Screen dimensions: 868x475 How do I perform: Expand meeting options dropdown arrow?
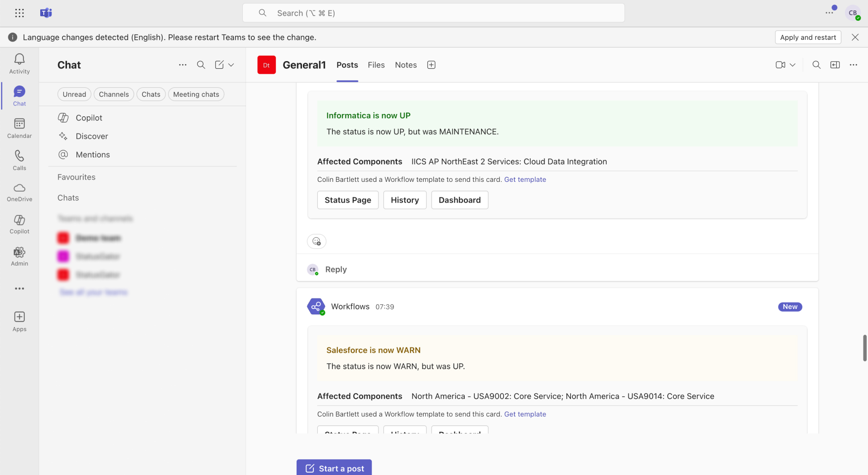793,65
